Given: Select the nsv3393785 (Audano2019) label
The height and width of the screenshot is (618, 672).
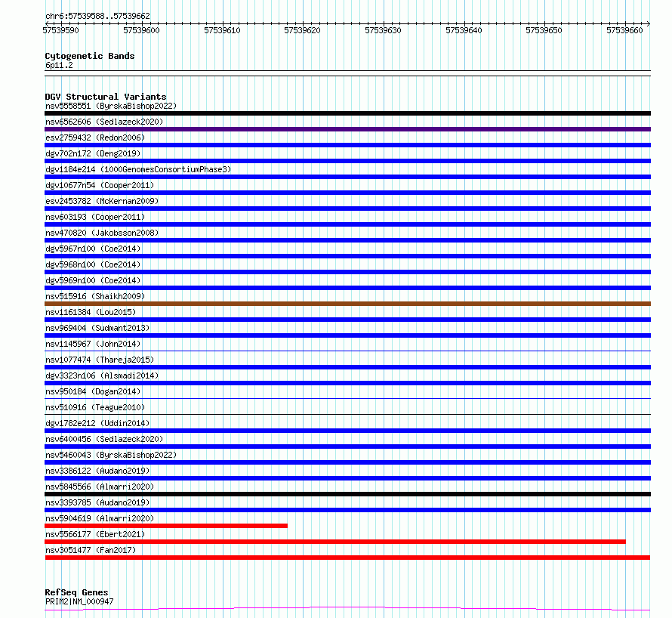Looking at the screenshot, I should coord(97,502).
